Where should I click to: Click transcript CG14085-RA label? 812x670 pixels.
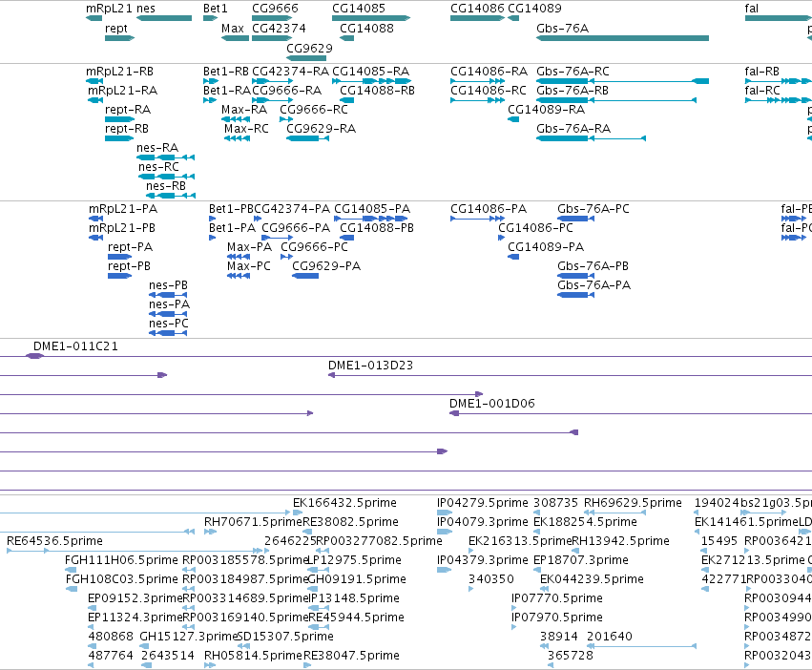pos(371,72)
